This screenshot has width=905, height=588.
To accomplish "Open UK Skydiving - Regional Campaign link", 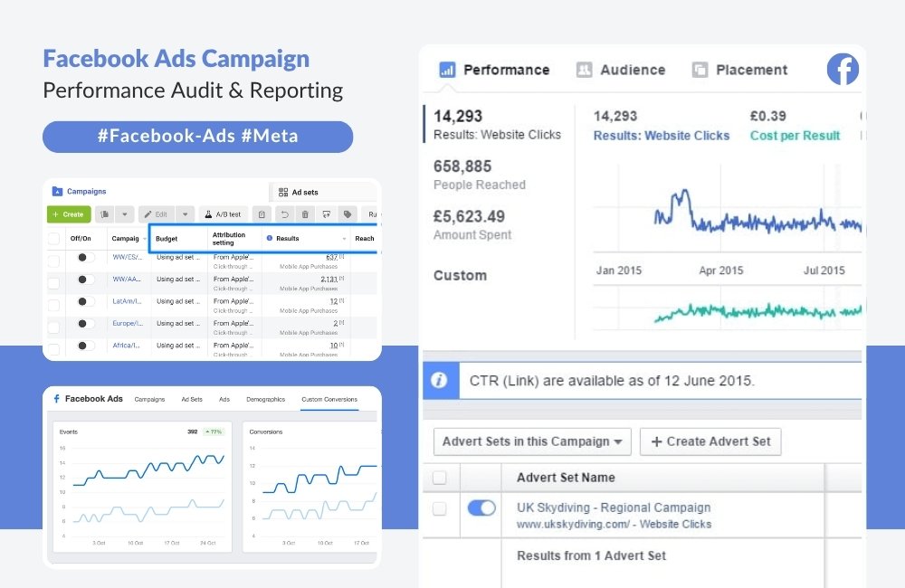I will point(614,507).
